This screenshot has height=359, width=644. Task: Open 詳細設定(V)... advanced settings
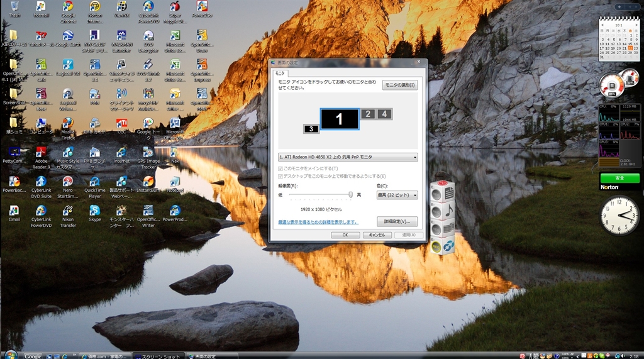tap(397, 221)
